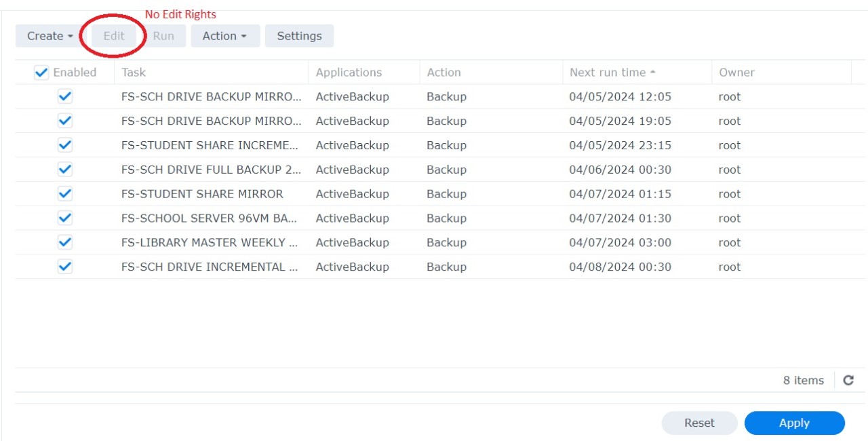
Task: Sort by the Action column header
Action: click(x=491, y=73)
